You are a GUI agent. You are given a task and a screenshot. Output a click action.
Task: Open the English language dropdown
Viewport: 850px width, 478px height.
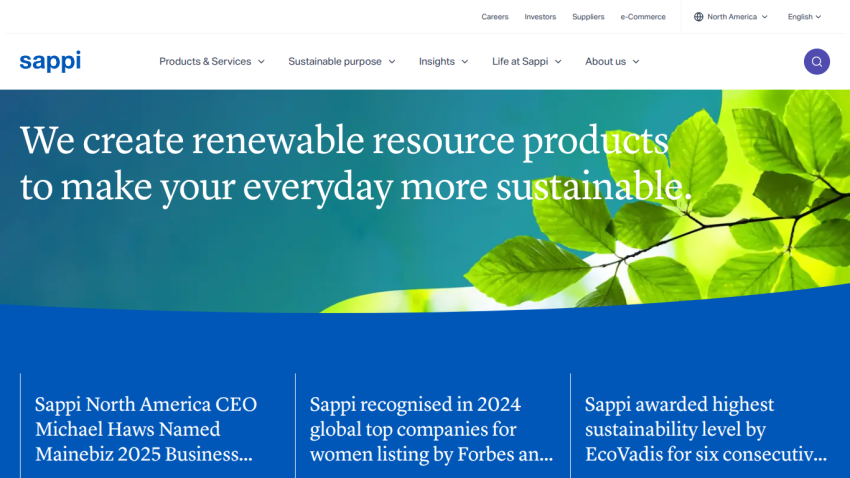click(x=804, y=17)
